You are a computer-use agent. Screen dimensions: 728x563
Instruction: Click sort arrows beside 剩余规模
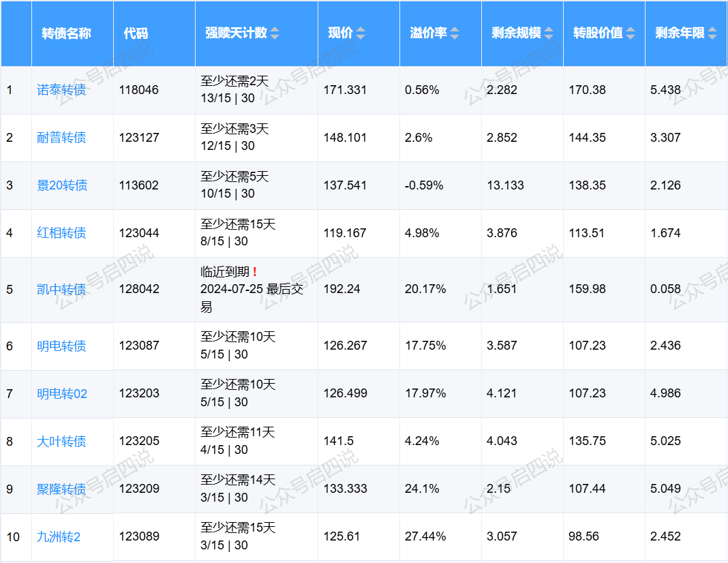click(x=549, y=33)
